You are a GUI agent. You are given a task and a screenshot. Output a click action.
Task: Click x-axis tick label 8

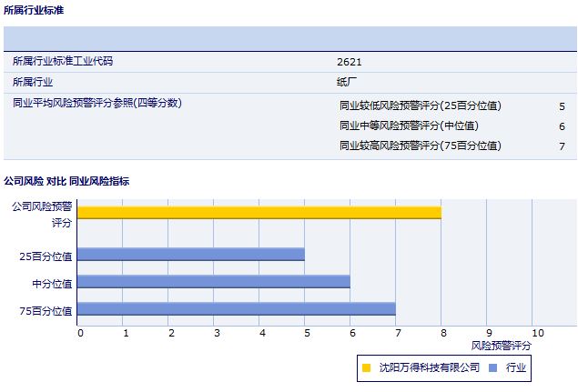[443, 333]
